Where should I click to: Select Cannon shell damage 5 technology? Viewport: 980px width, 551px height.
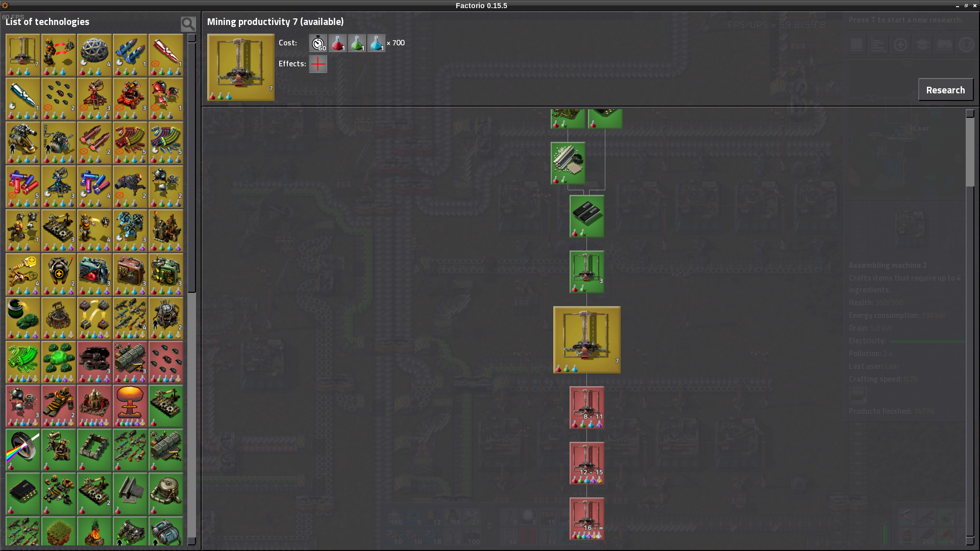coord(130,143)
